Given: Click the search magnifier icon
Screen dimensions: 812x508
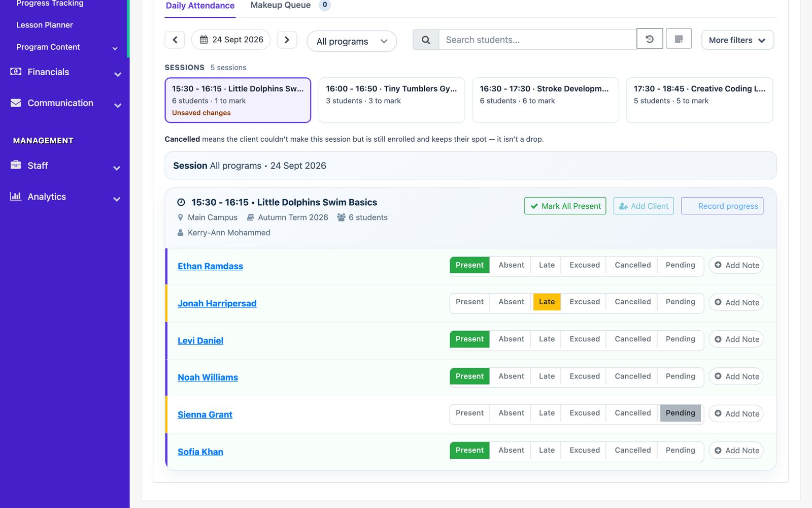Looking at the screenshot, I should tap(426, 40).
